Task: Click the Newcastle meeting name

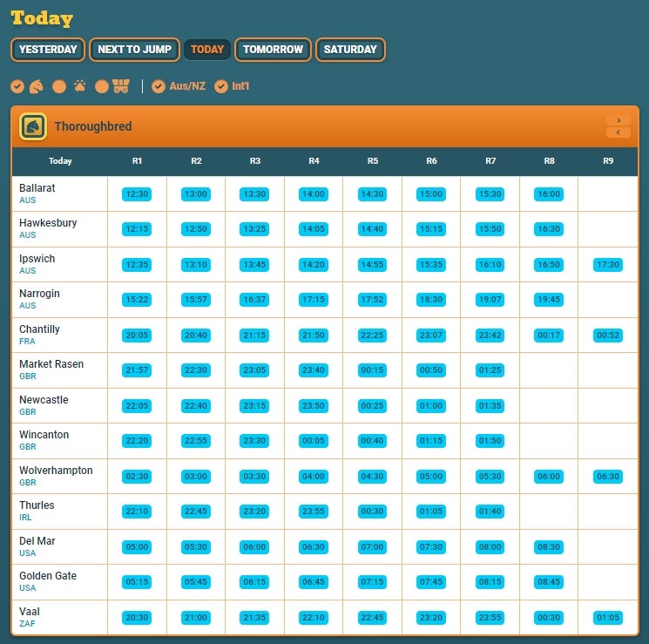Action: [x=44, y=400]
